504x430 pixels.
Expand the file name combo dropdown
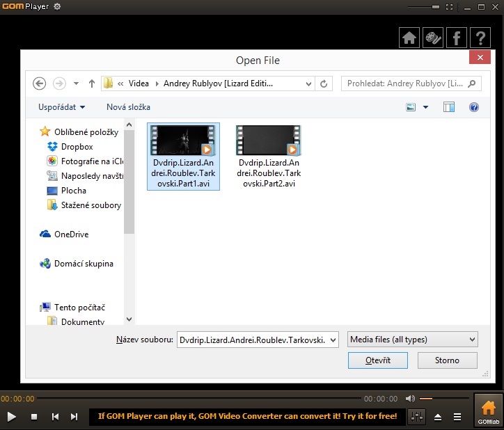[333, 340]
